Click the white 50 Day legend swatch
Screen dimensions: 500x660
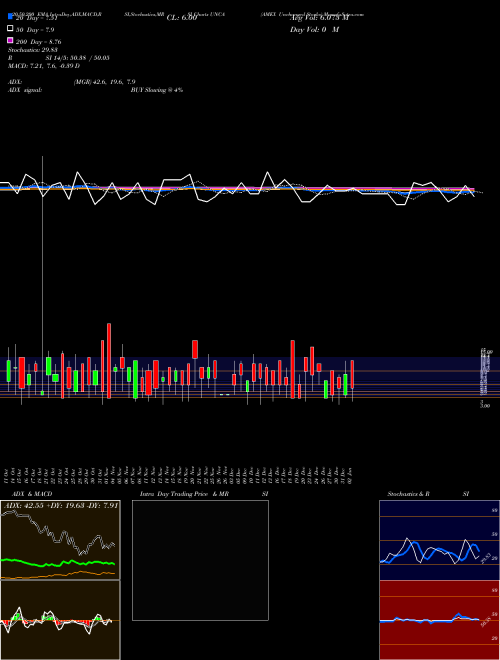10,29
